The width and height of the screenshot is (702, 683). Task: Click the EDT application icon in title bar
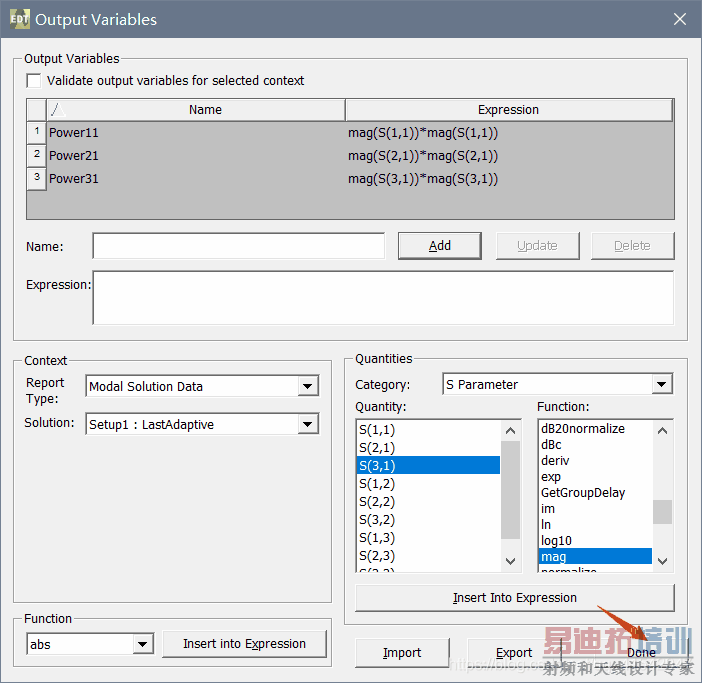tap(20, 19)
